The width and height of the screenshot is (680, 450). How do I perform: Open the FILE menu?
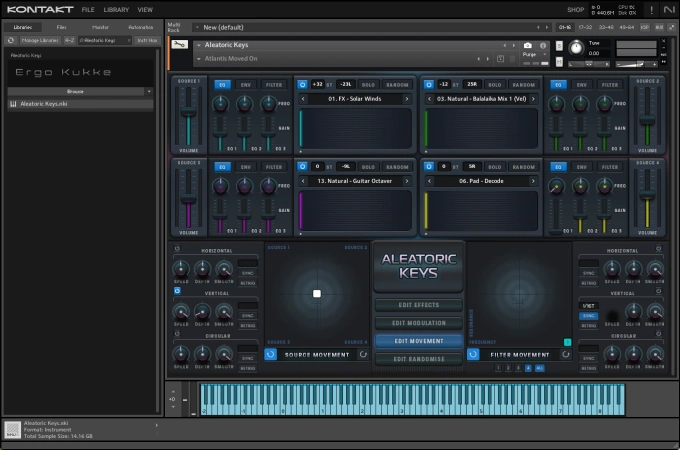[x=88, y=9]
